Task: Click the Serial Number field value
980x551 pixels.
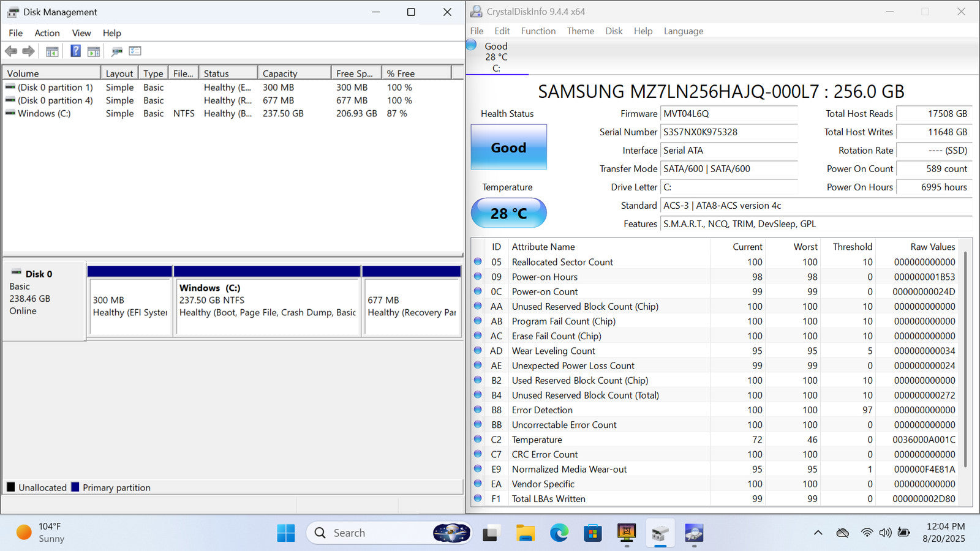Action: click(728, 132)
